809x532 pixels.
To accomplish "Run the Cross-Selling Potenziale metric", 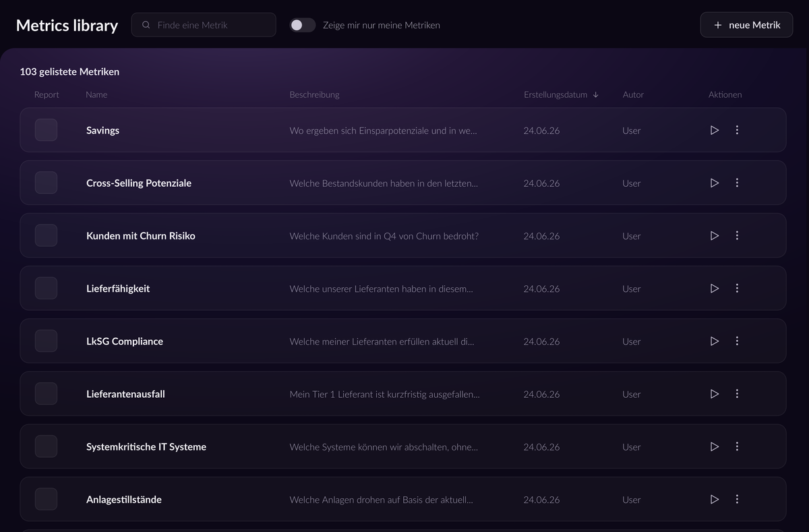I will point(715,183).
